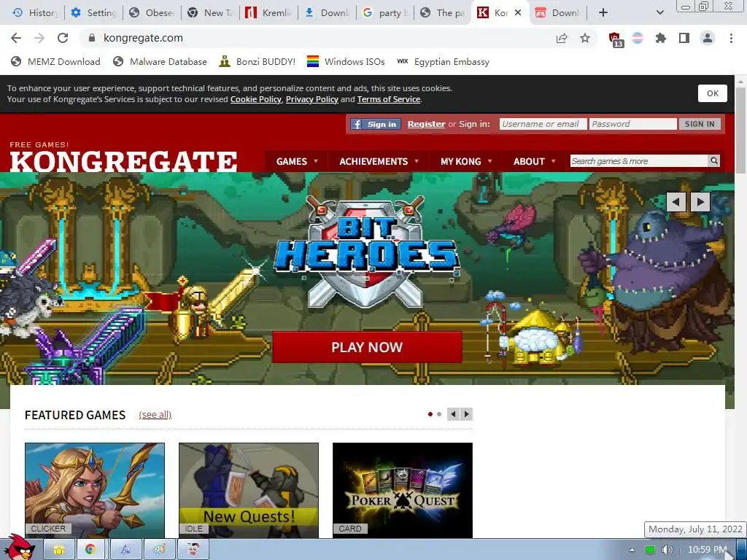Open the file explorer taskbar icon

59,550
